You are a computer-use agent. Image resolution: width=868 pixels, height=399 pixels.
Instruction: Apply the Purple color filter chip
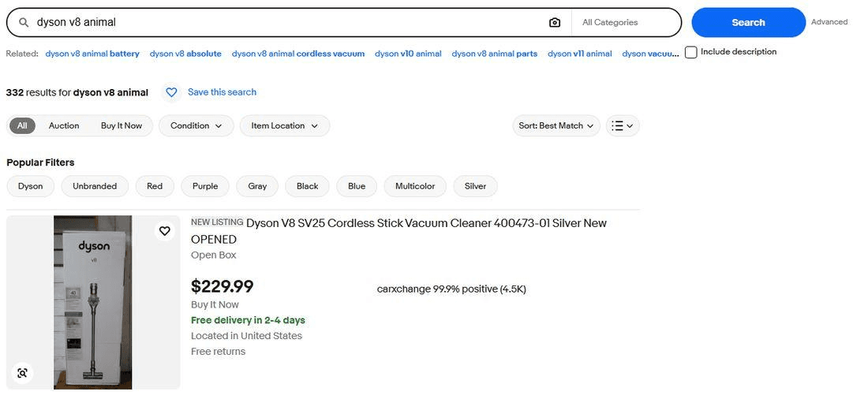(205, 187)
